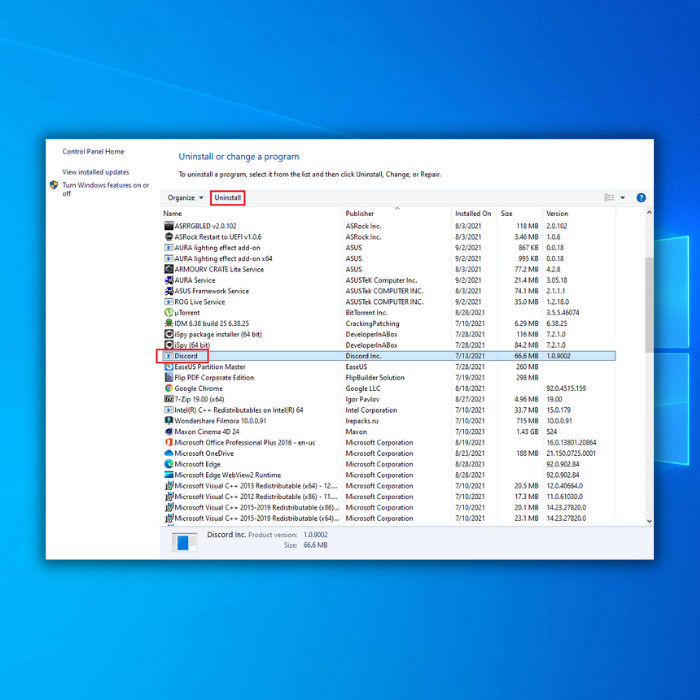Click the Google LLC publisher cell
This screenshot has width=700, height=700.
(363, 388)
